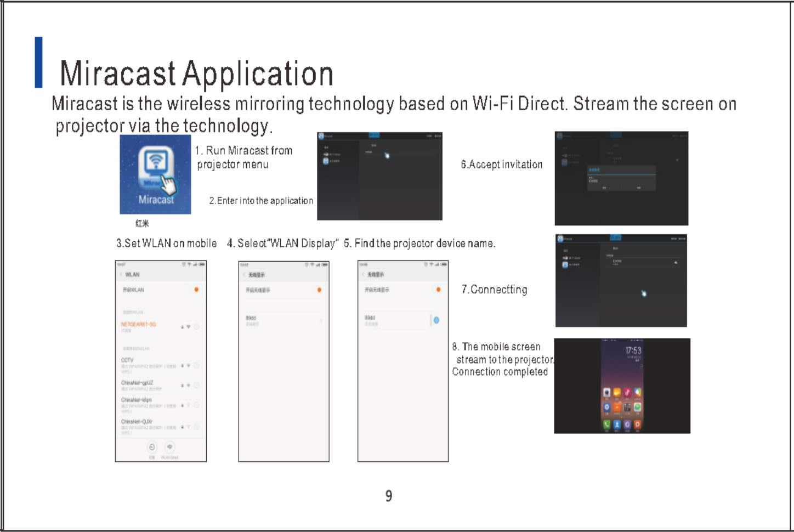Open info icon for ChinaNet-QJXr network

(x=196, y=427)
